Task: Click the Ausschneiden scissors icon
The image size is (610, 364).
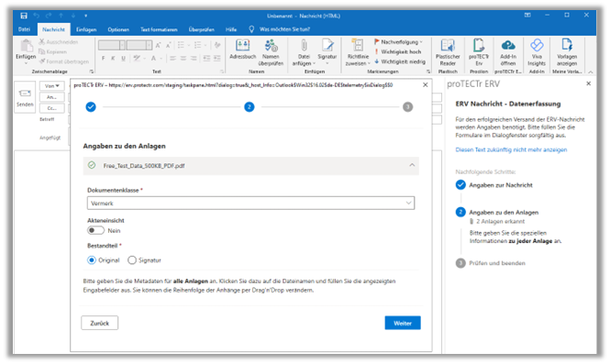Action: pyautogui.click(x=41, y=41)
